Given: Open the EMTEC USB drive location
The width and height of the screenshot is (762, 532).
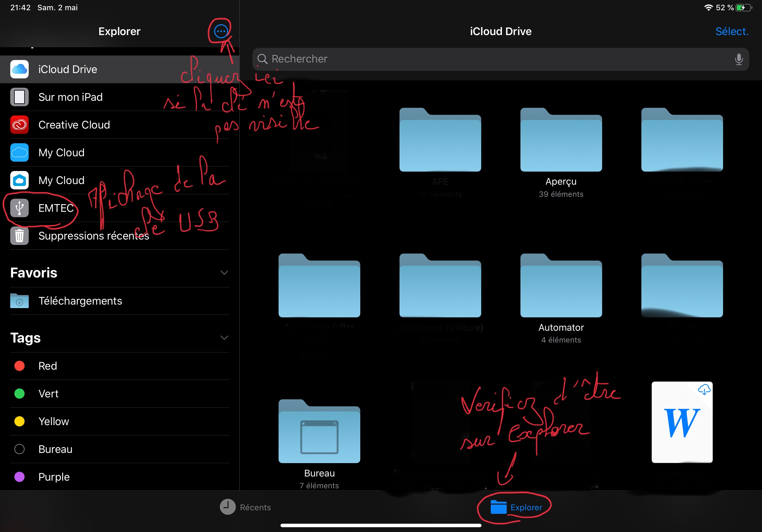Looking at the screenshot, I should [56, 208].
